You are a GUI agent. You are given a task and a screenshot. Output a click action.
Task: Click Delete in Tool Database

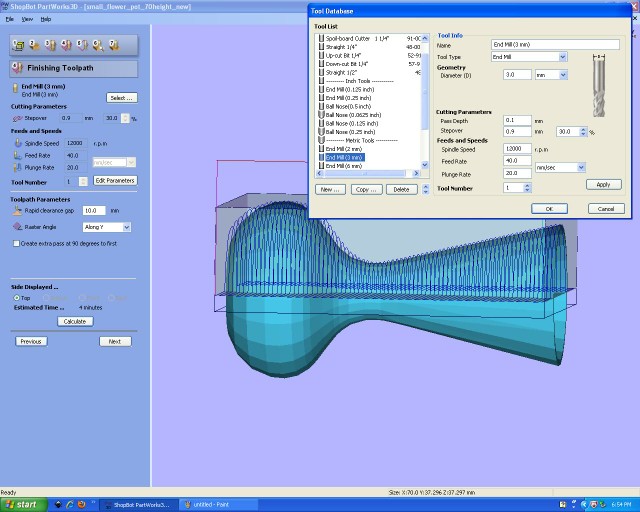click(402, 189)
